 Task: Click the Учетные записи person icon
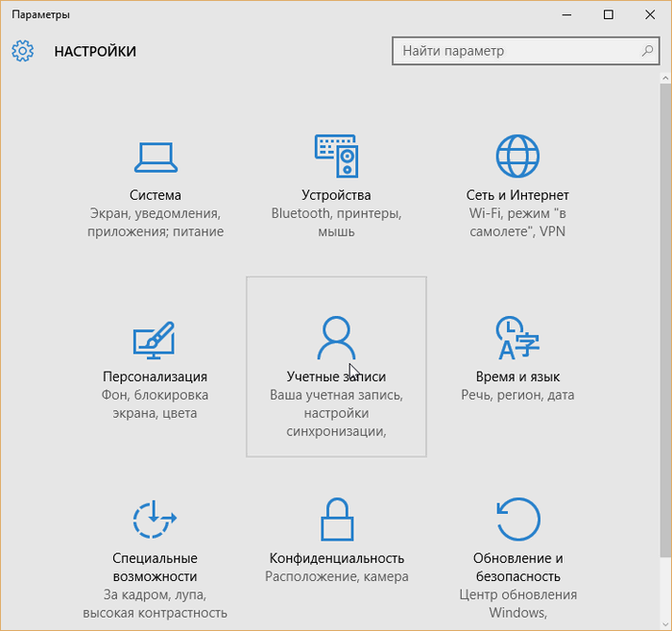(x=336, y=338)
